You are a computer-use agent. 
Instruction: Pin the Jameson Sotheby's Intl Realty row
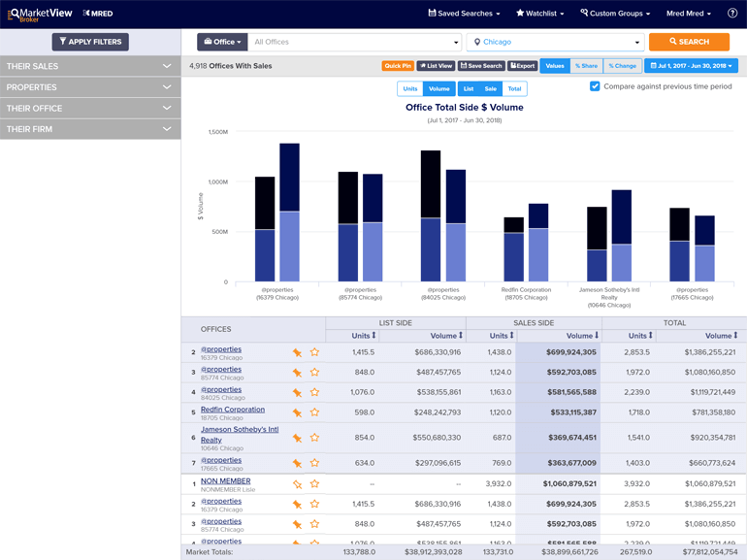coord(297,438)
